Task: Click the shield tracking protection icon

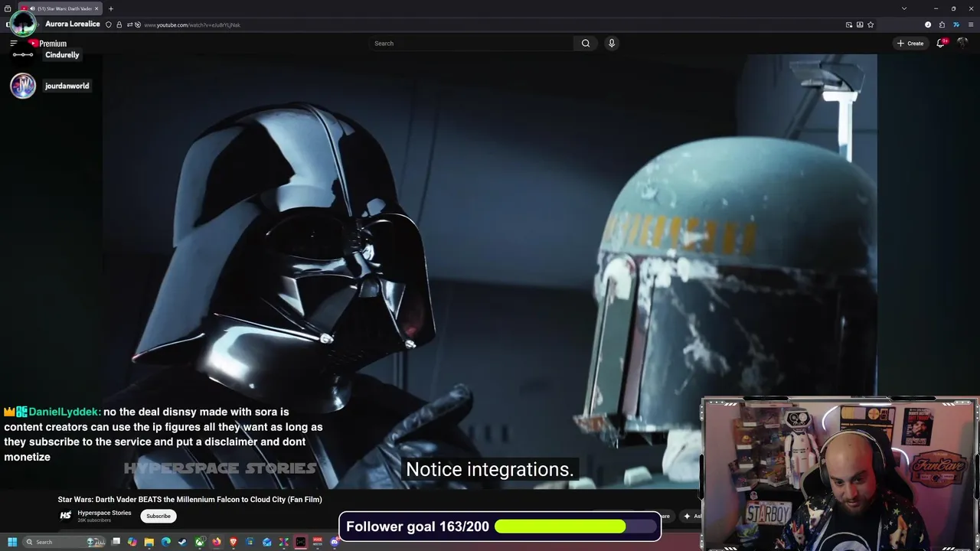Action: click(x=109, y=25)
